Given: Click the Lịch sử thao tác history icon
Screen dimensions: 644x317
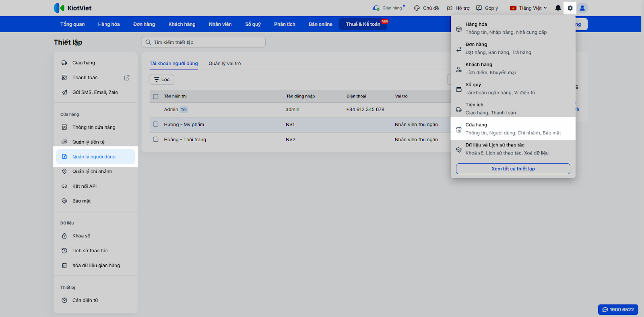Looking at the screenshot, I should click(x=64, y=251).
